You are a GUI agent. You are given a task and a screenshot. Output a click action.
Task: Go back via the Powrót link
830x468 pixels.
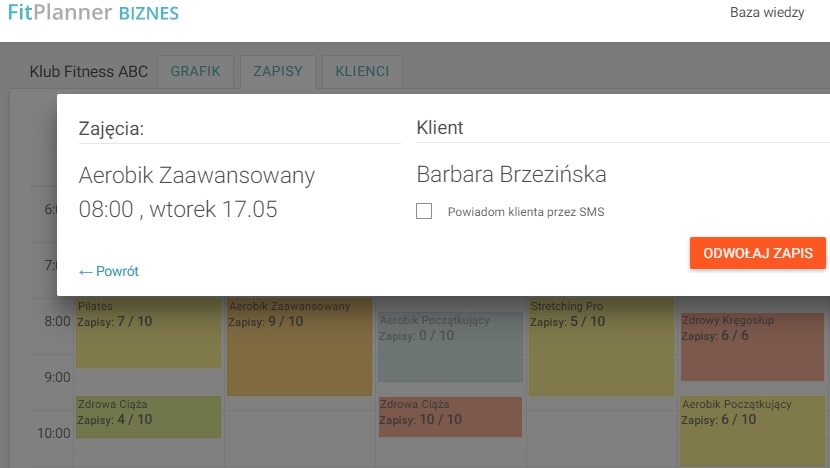point(109,271)
